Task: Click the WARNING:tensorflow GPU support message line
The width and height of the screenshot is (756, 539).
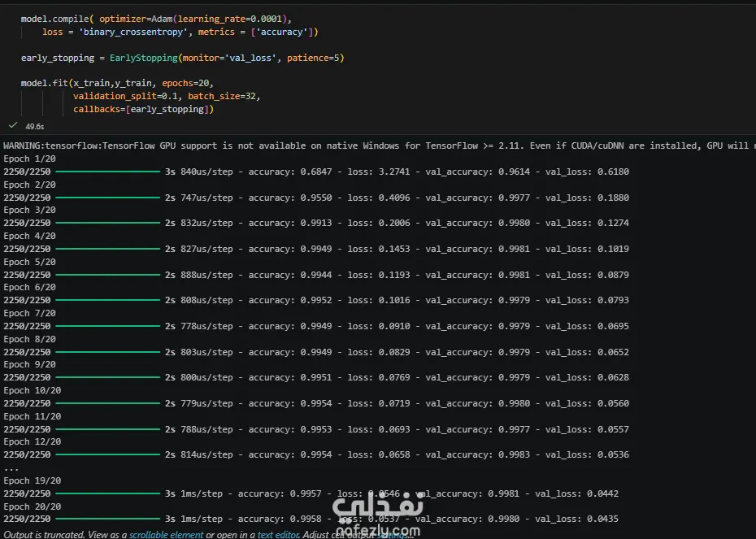Action: coord(378,146)
